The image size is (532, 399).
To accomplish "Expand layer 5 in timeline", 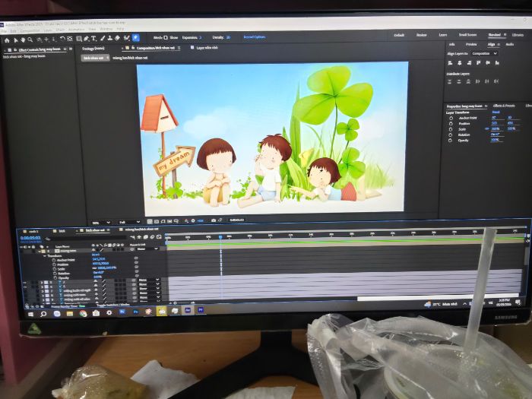I will tap(42, 282).
